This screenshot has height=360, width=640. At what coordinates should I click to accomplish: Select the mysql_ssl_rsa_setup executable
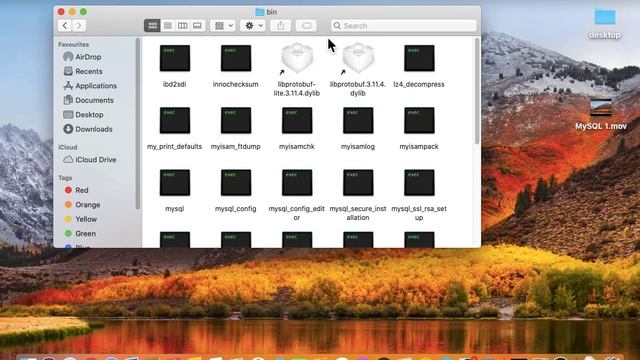point(419,182)
